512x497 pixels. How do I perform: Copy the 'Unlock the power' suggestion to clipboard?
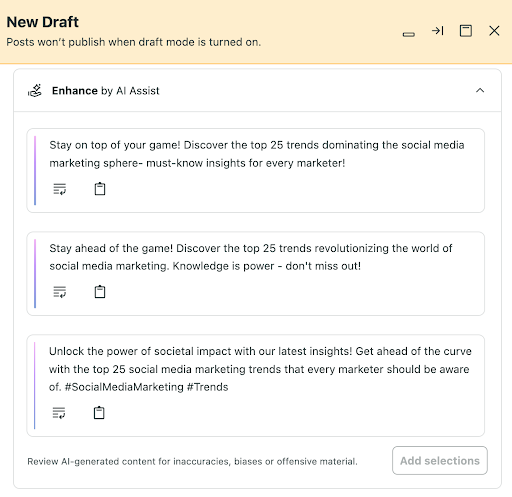[99, 413]
